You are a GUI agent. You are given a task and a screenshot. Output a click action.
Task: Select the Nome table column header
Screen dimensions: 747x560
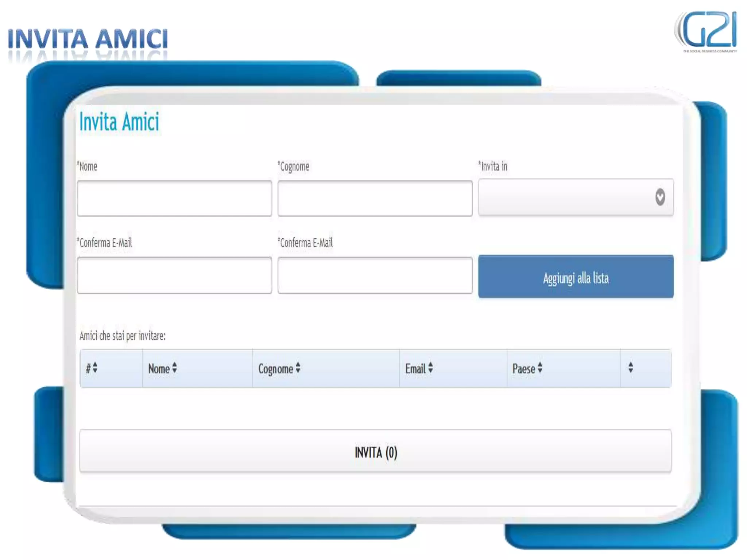point(159,369)
